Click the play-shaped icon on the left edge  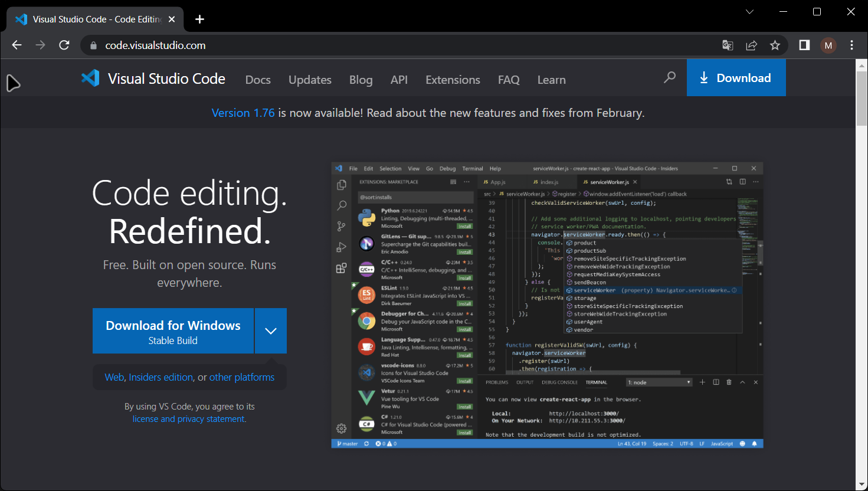click(x=13, y=83)
